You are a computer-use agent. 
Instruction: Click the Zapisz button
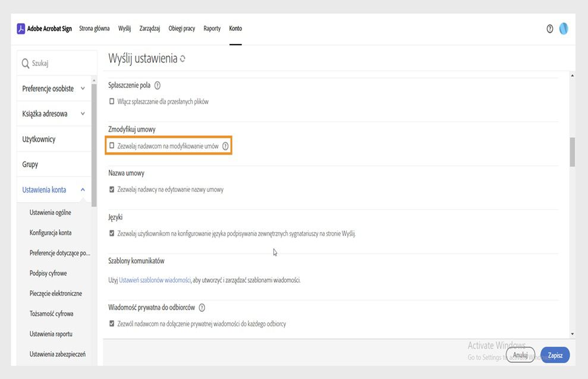tap(555, 355)
